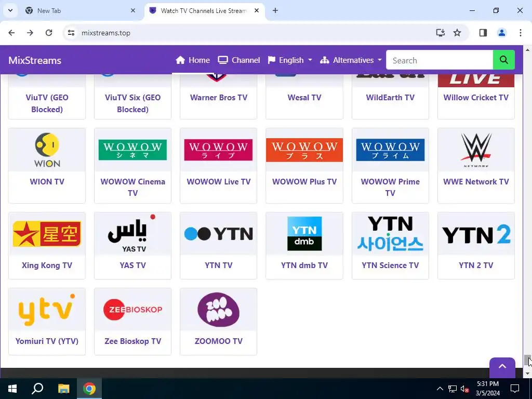Screen dimensions: 532x399
Task: Open ViuTV Six (GEO Blocked) link
Action: click(x=132, y=103)
